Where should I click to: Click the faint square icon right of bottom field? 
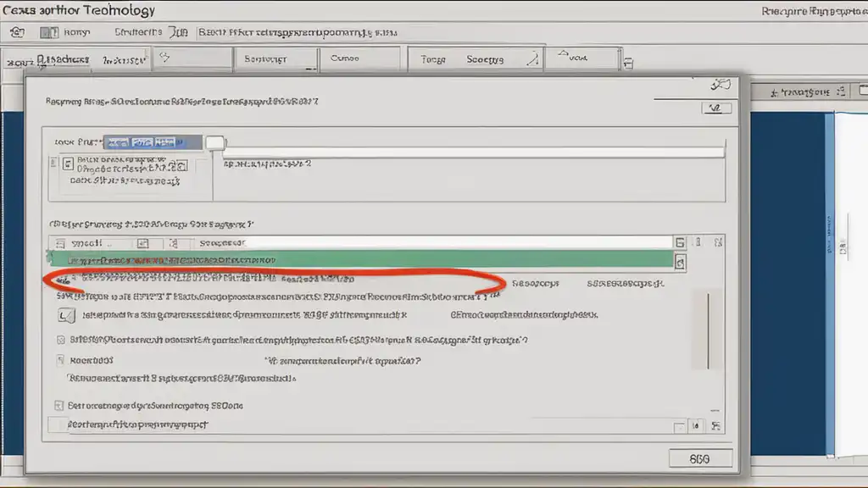tap(679, 427)
